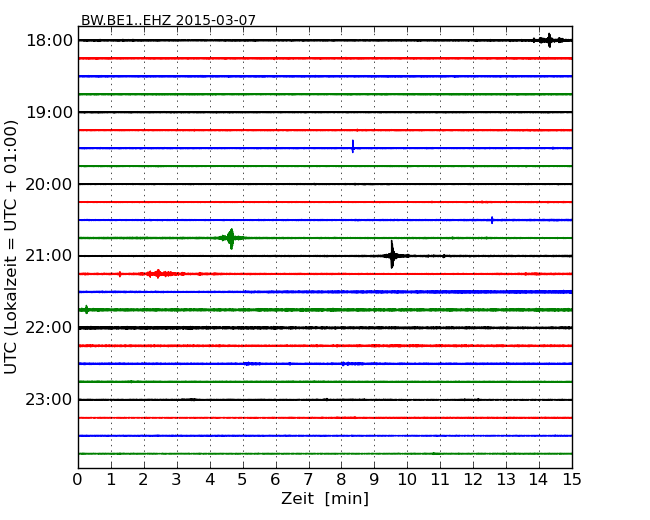Click the x-axis tick label 0
This screenshot has height=520, width=650.
click(x=78, y=479)
